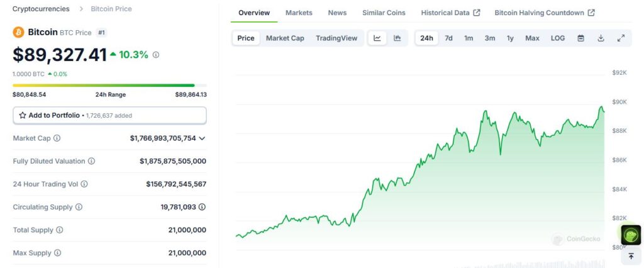Click the scroll-to-top arrow button
The image size is (644, 268).
[631, 257]
